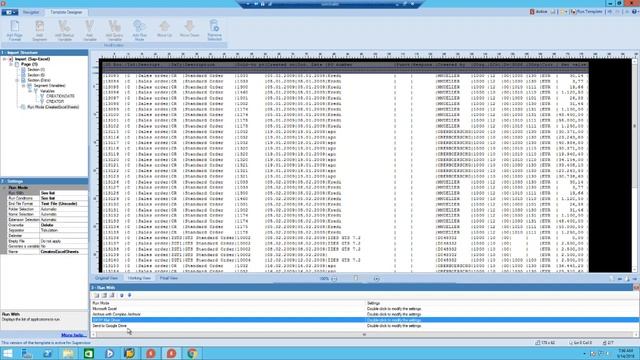The width and height of the screenshot is (640, 360).
Task: Open the green Excel-like taskbar icon
Action: coord(89,353)
